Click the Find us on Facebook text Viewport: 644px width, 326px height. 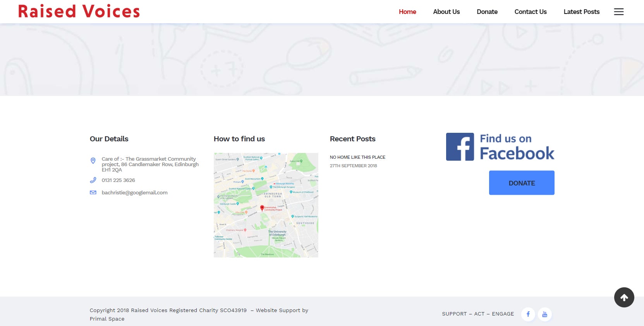coord(517,147)
